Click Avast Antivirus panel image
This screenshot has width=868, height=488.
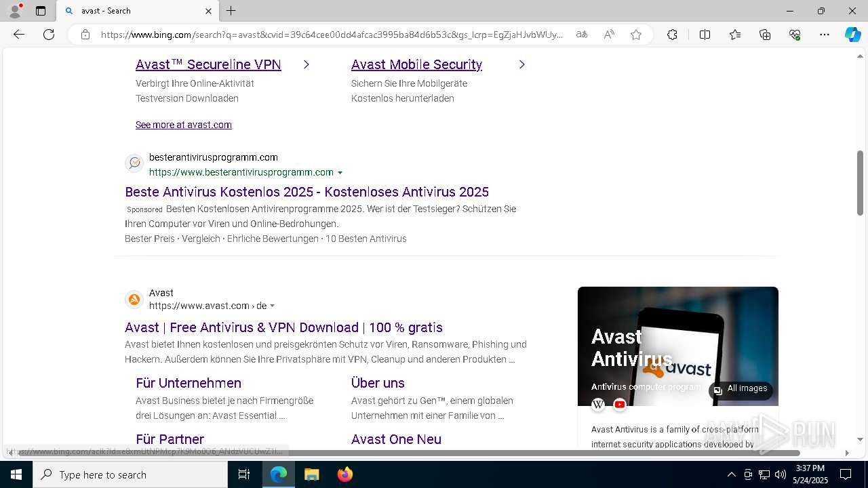click(x=677, y=346)
